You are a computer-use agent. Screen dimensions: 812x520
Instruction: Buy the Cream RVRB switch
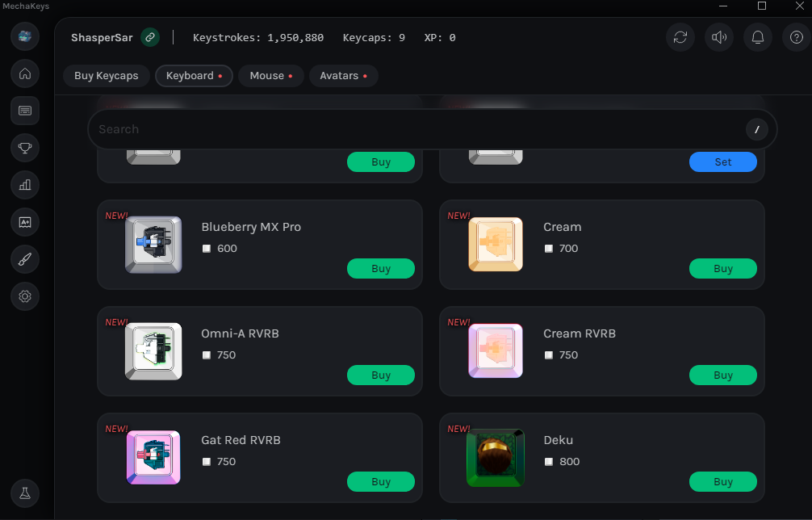[723, 375]
